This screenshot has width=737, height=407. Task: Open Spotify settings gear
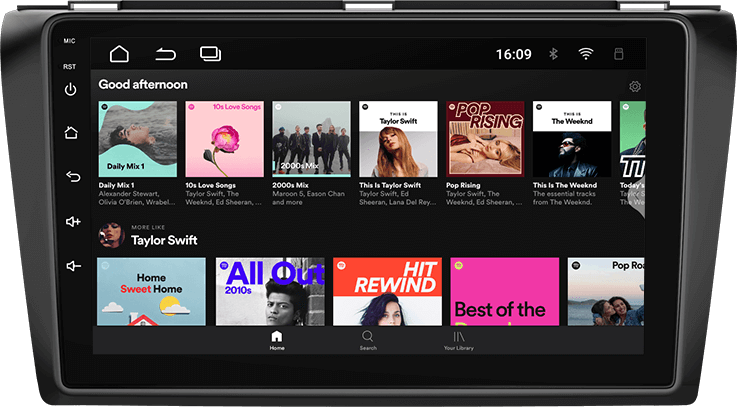click(635, 86)
